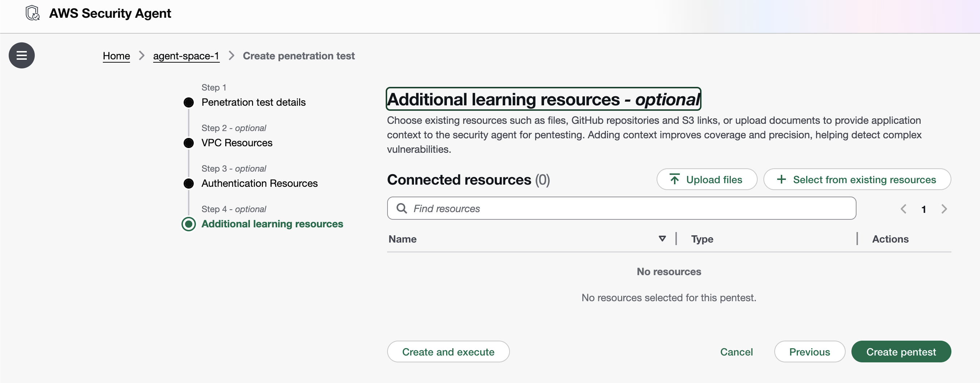Click the AWS Security Agent shield logo
This screenshot has width=980, height=383.
pos(33,13)
